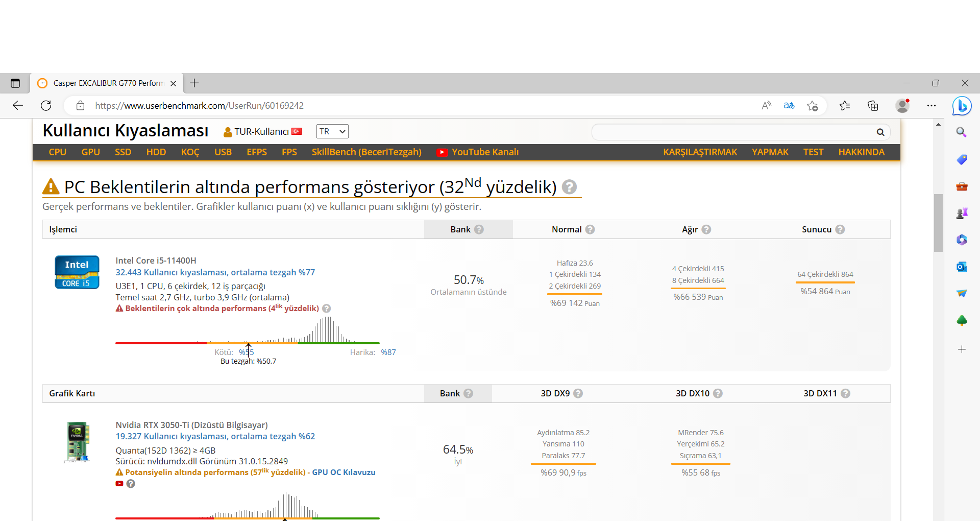Image resolution: width=980 pixels, height=521 pixels.
Task: Click the browser back arrow
Action: pos(18,106)
